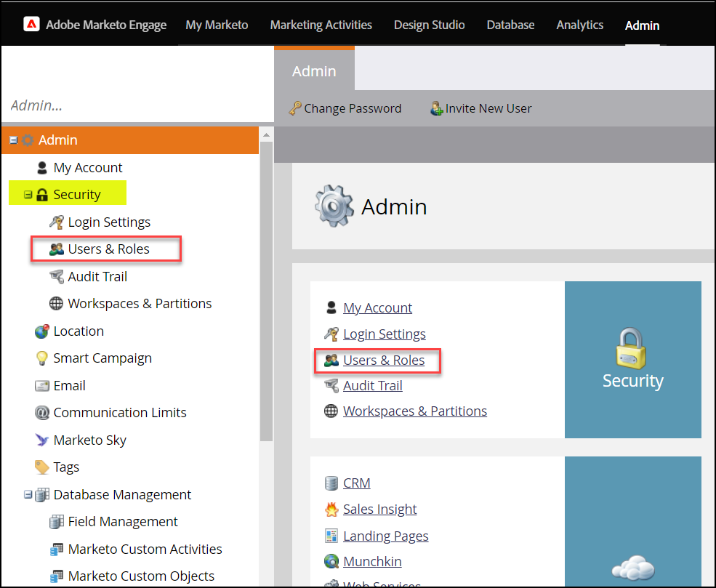Select the Admin tab in content area
The width and height of the screenshot is (716, 588).
[x=314, y=71]
